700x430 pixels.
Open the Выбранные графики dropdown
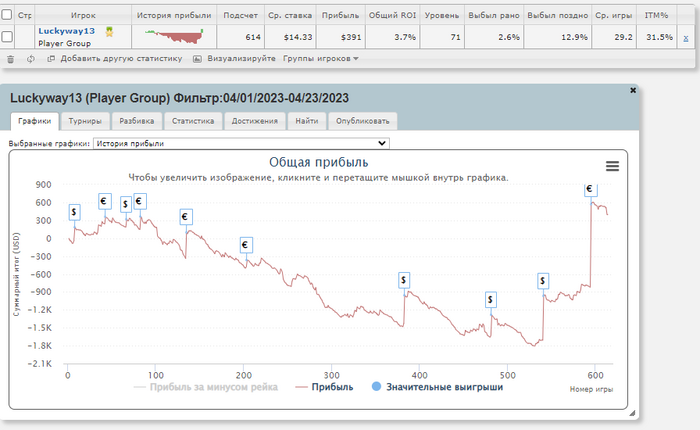(x=241, y=143)
